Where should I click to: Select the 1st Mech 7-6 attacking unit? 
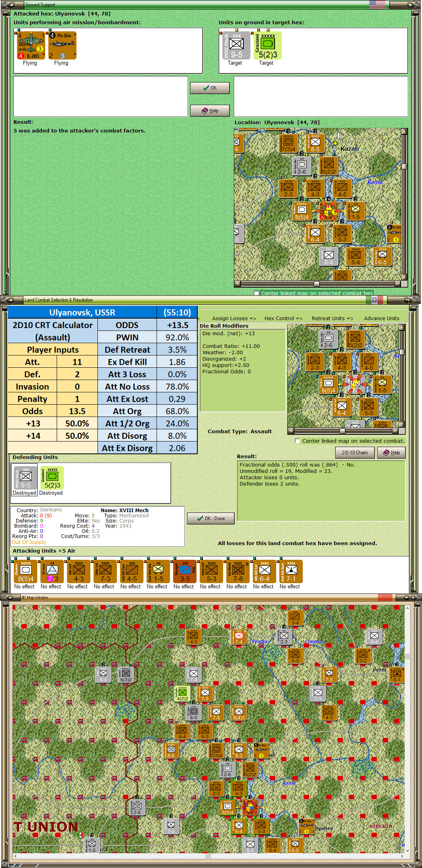pos(238,572)
